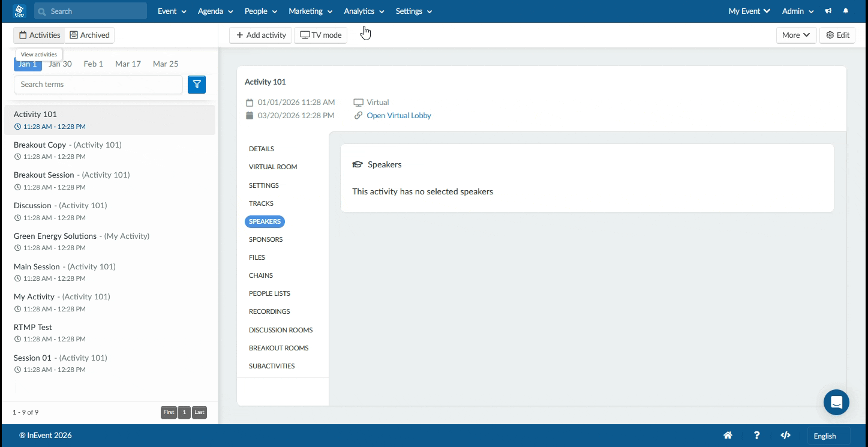Expand the Event menu
The height and width of the screenshot is (447, 868).
tap(172, 11)
